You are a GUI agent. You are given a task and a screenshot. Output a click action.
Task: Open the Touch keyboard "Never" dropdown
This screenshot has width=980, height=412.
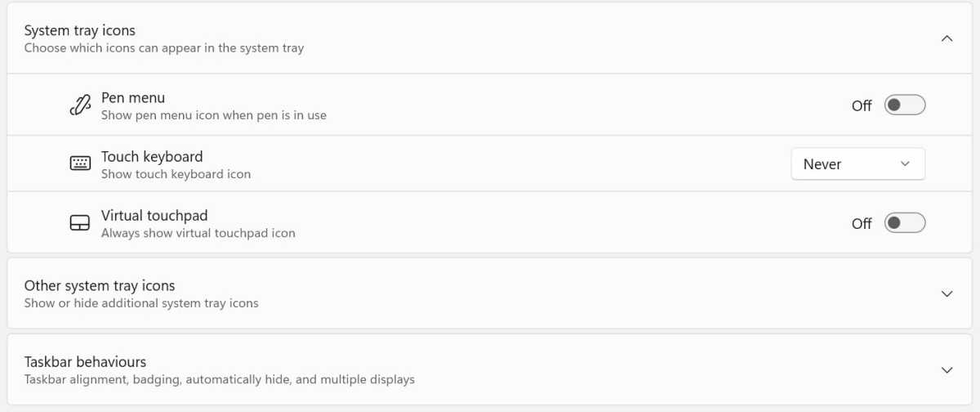click(858, 163)
